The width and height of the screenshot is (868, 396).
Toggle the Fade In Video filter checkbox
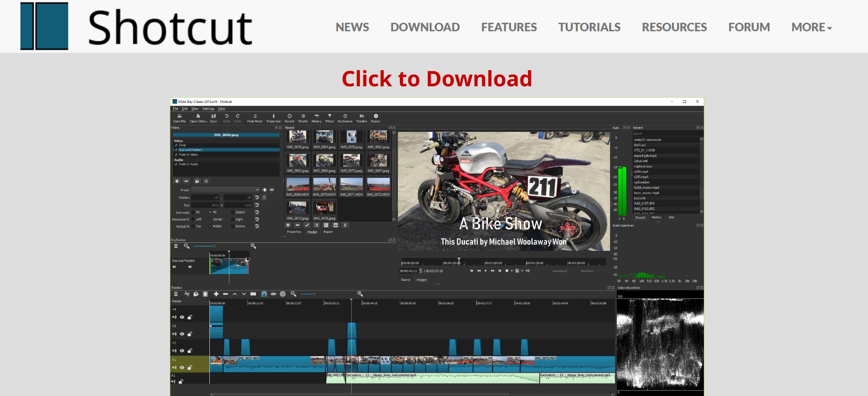(x=176, y=155)
